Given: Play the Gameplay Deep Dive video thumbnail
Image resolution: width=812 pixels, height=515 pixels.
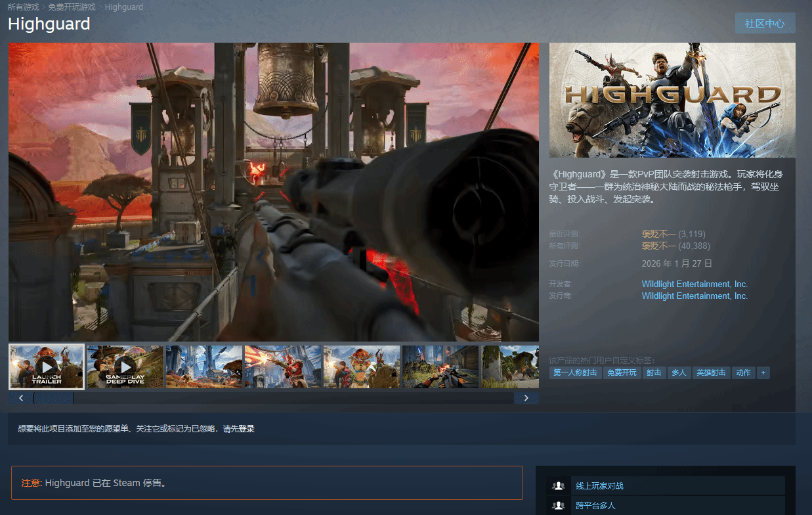Looking at the screenshot, I should click(125, 367).
